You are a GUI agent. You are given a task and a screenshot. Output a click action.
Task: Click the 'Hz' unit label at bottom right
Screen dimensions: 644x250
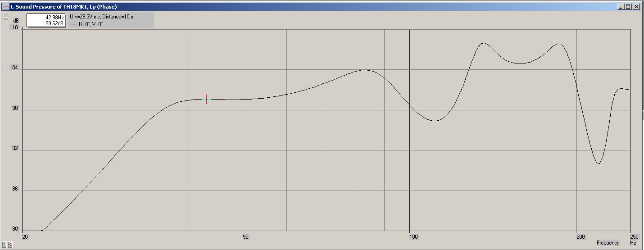pyautogui.click(x=633, y=243)
